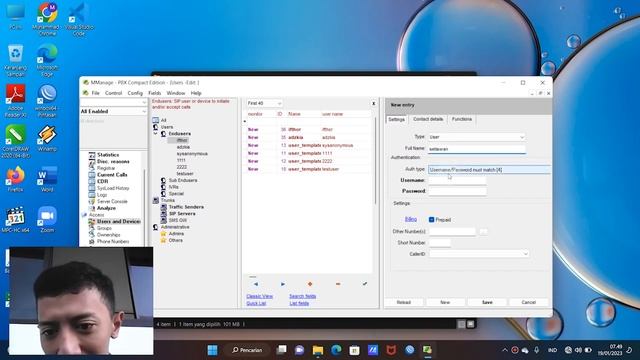The image size is (640, 360).
Task: Click the Cancel button
Action: click(529, 302)
